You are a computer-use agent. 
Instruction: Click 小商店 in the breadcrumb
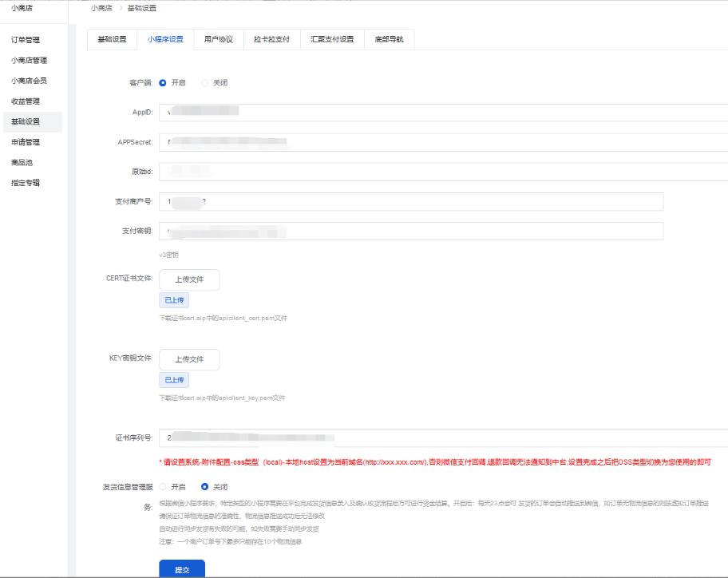[x=101, y=8]
